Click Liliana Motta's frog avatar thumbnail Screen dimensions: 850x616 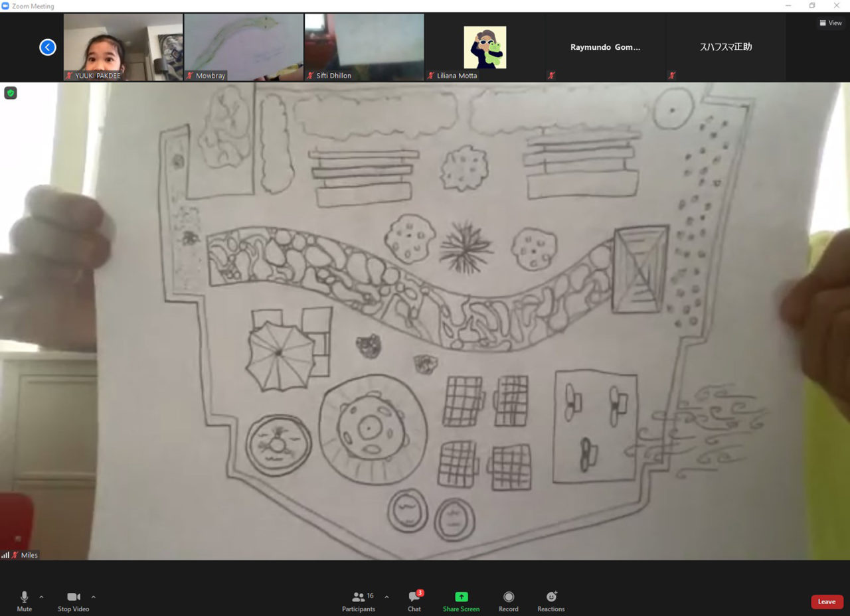coord(485,46)
